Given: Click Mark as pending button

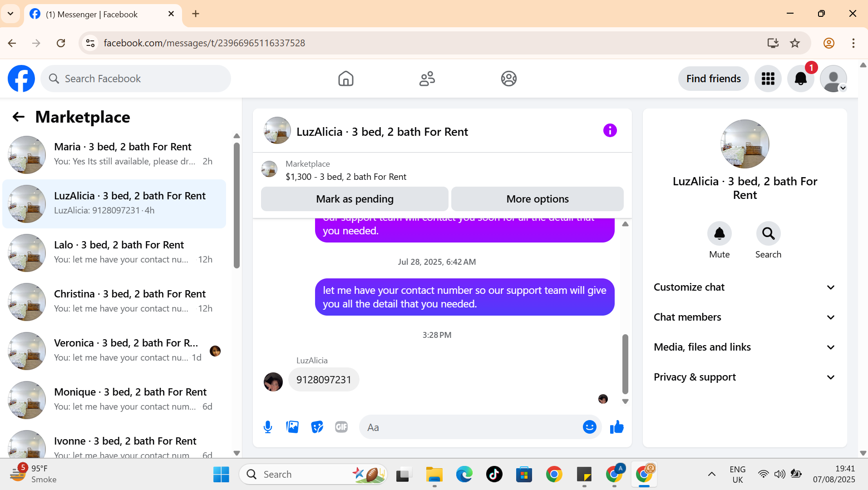Looking at the screenshot, I should [355, 199].
